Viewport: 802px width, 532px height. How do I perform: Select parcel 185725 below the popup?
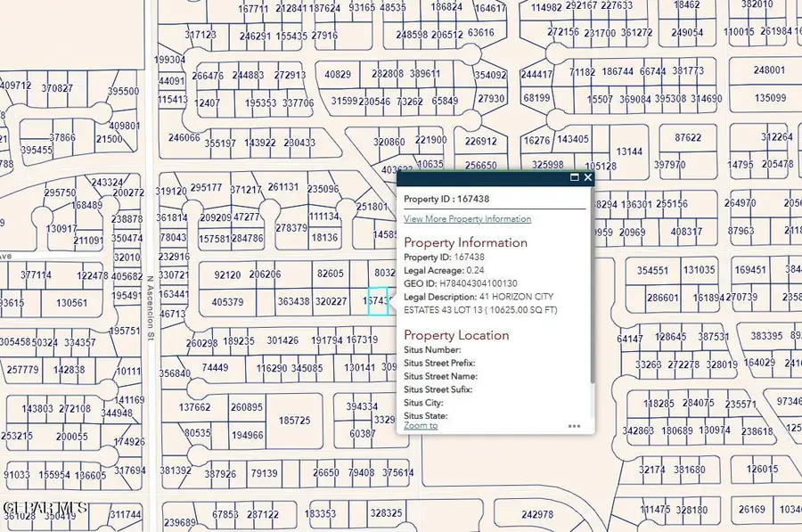click(297, 420)
